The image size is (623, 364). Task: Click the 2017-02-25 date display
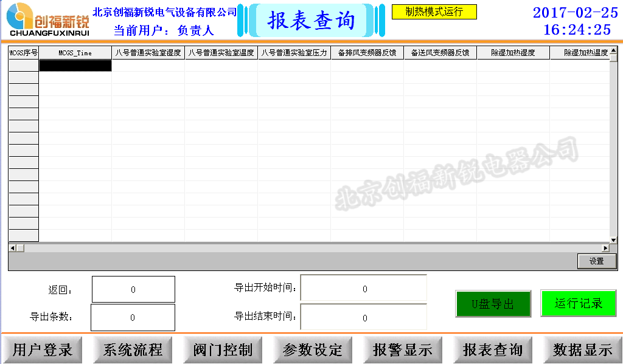point(576,12)
